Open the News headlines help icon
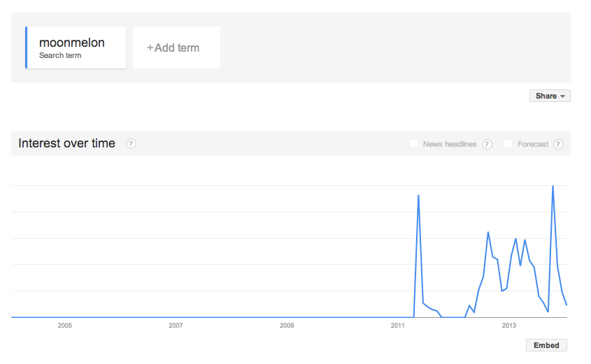The width and height of the screenshot is (591, 364). [x=487, y=145]
